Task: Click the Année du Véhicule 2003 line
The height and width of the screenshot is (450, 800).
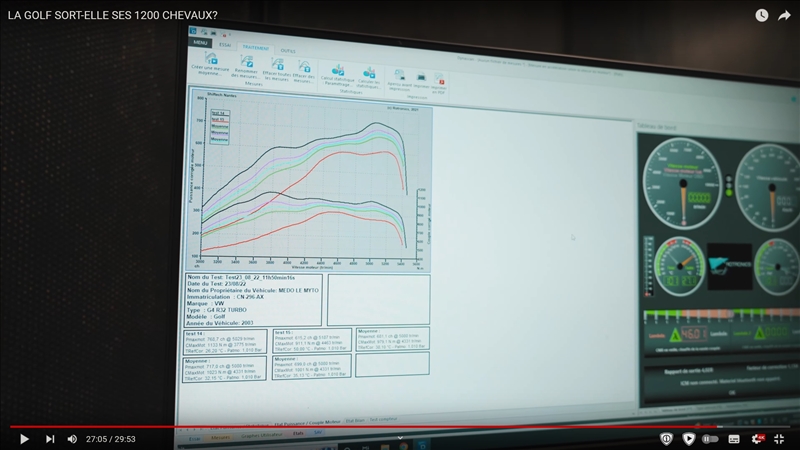Action: click(220, 323)
